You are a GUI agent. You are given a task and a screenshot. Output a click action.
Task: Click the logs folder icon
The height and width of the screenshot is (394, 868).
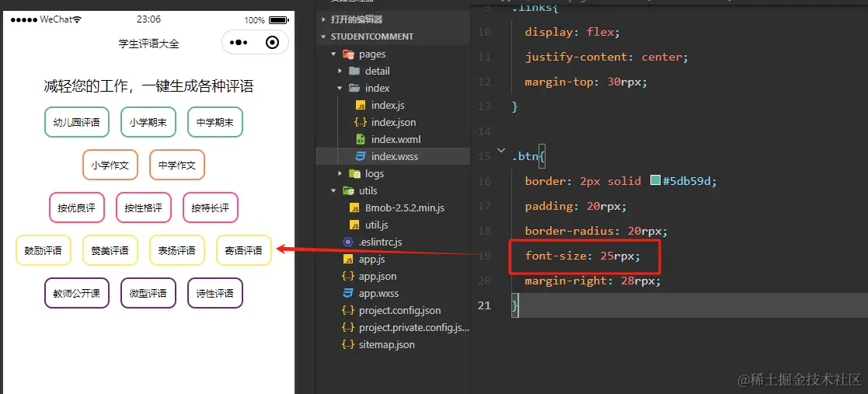pyautogui.click(x=354, y=174)
